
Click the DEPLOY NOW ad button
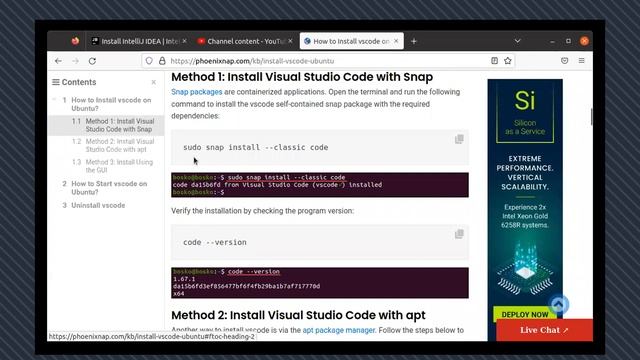[x=524, y=314]
